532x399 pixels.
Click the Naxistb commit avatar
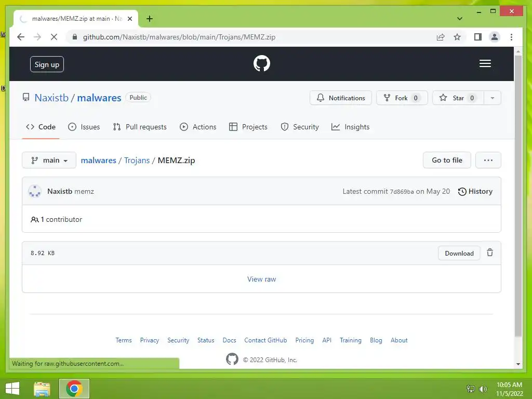[35, 191]
